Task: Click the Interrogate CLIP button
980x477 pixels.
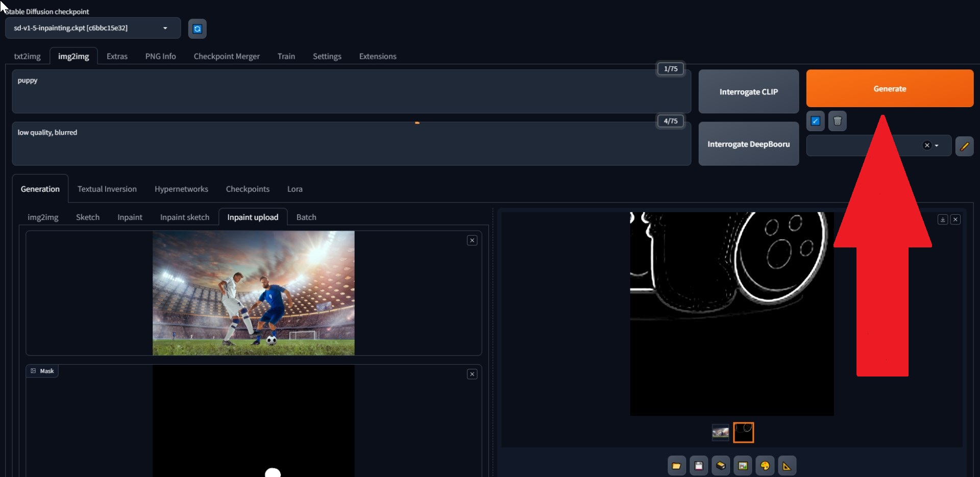Action: pos(748,92)
